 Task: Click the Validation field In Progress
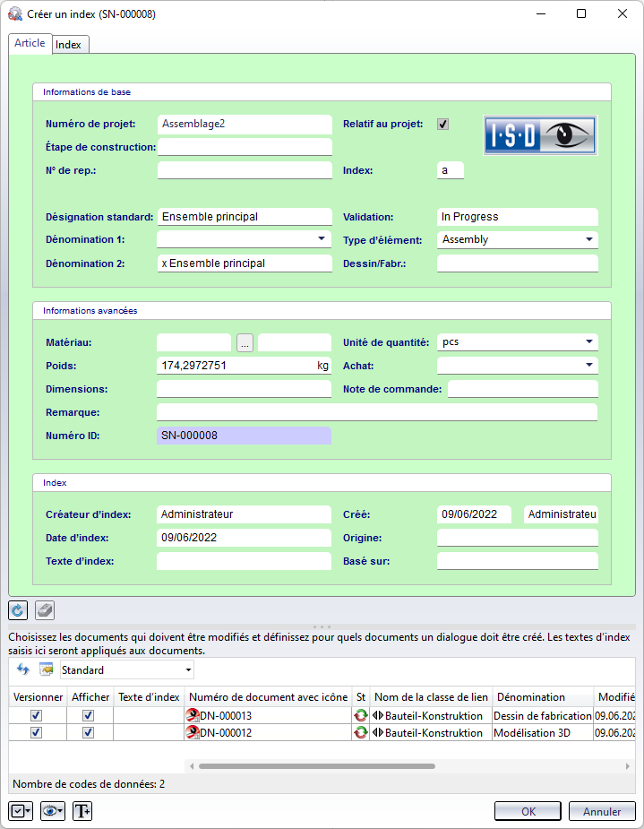click(x=518, y=217)
